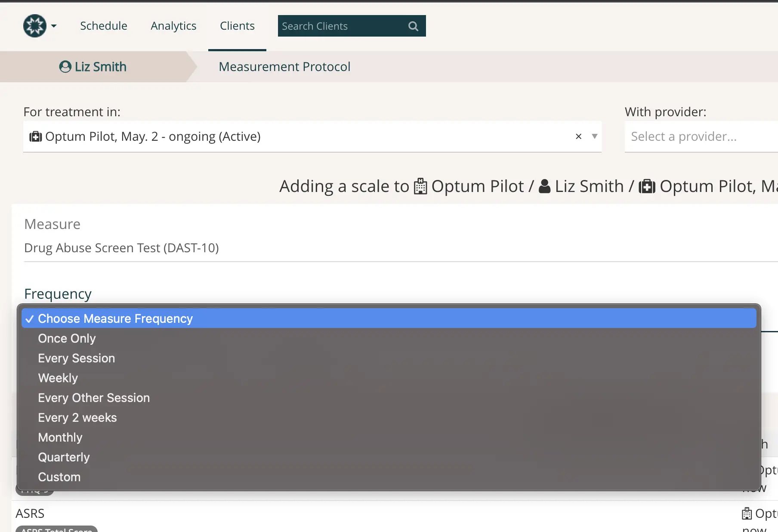Image resolution: width=778 pixels, height=532 pixels.
Task: Open the ASRS measure link
Action: [x=30, y=513]
